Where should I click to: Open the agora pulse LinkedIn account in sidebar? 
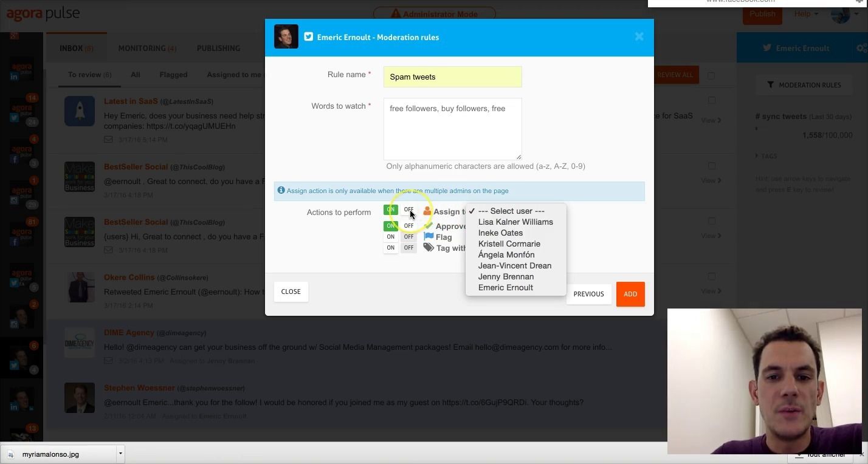(22, 72)
